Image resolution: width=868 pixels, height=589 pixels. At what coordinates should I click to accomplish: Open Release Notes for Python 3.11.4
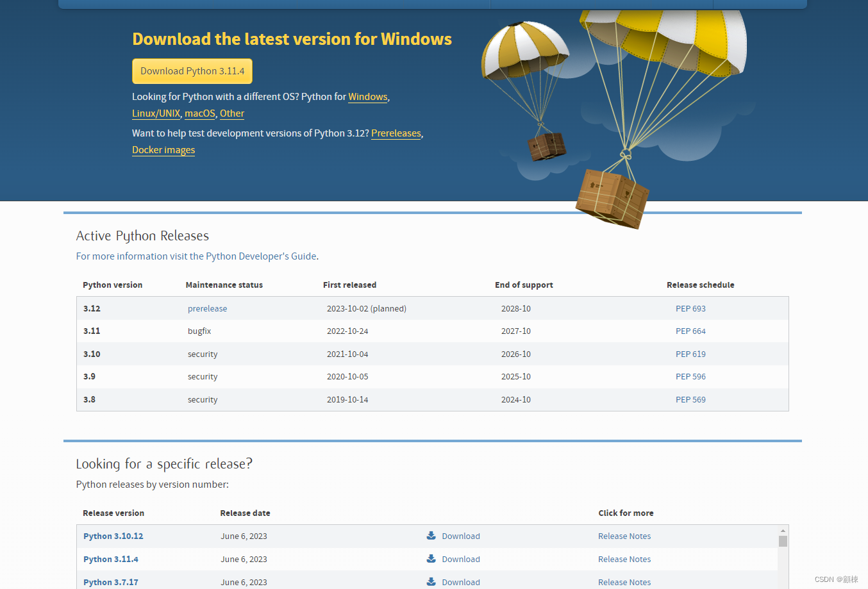(x=624, y=560)
